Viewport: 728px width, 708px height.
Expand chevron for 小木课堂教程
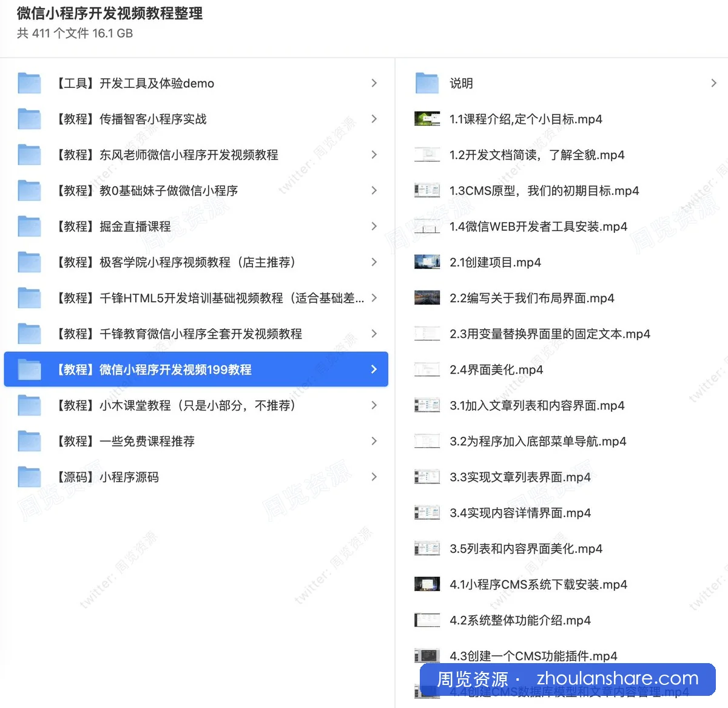tap(374, 405)
